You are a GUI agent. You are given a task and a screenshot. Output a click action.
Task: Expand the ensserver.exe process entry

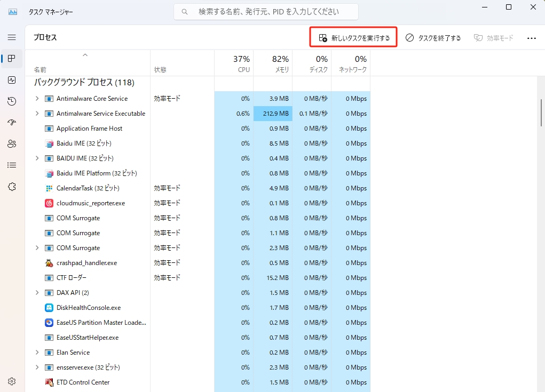[37, 367]
